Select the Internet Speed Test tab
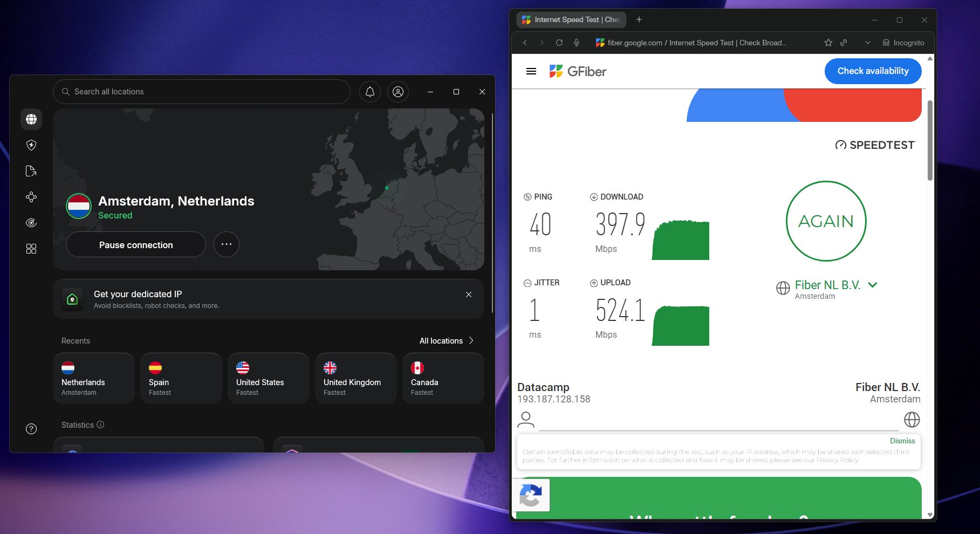The width and height of the screenshot is (980, 534). (x=571, y=19)
